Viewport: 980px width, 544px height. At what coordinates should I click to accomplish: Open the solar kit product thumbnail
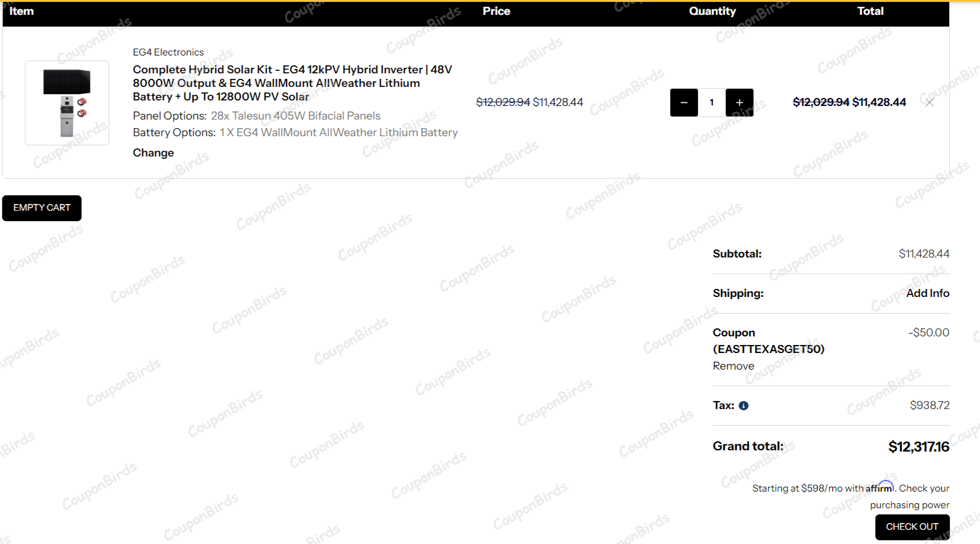67,103
